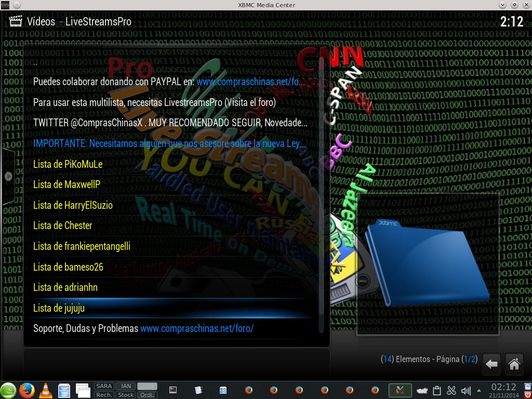
Task: Click the blue XBMC folder thumbnail
Action: tap(428, 263)
